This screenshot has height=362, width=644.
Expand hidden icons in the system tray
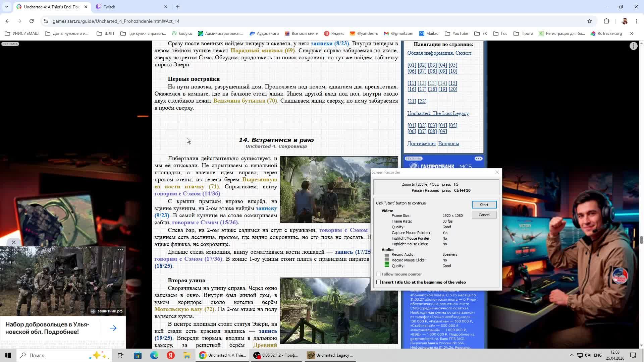pyautogui.click(x=571, y=355)
